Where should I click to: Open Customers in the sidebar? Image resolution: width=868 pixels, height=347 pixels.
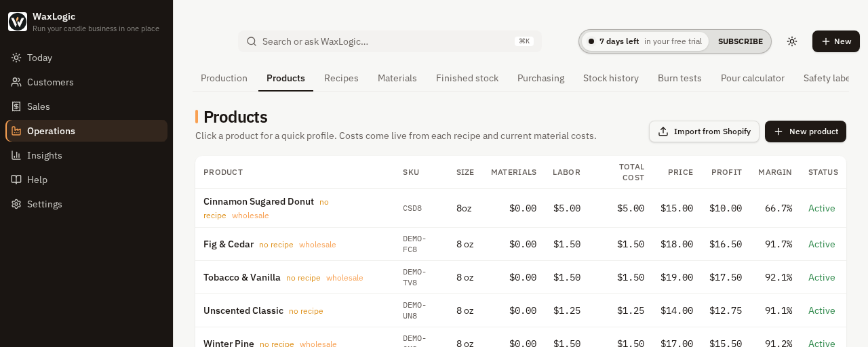[x=86, y=82]
